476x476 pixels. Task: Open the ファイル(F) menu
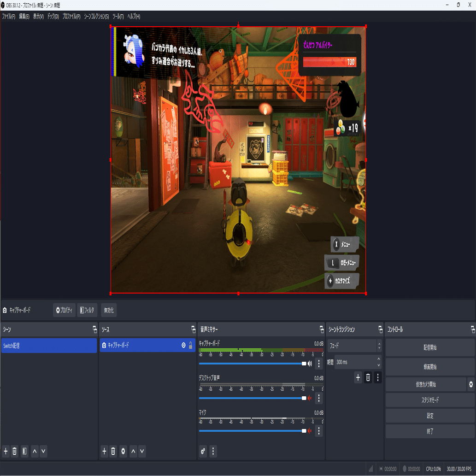[8, 17]
